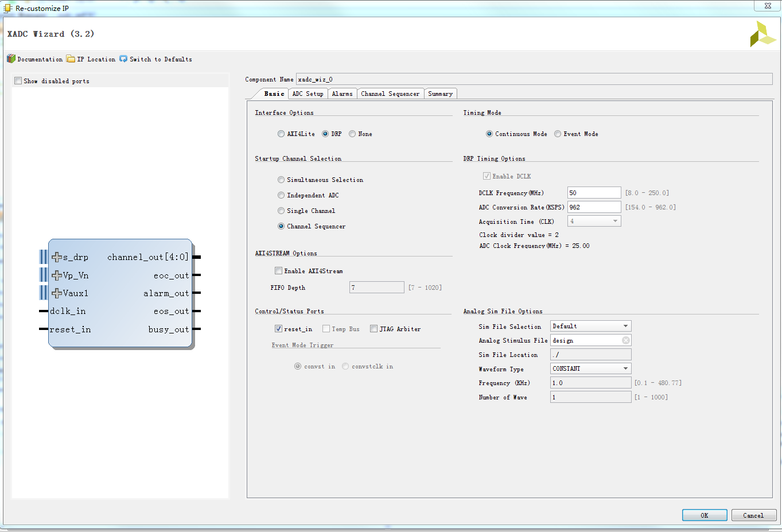Image resolution: width=782 pixels, height=532 pixels.
Task: Open the Documentation book icon
Action: [11, 59]
